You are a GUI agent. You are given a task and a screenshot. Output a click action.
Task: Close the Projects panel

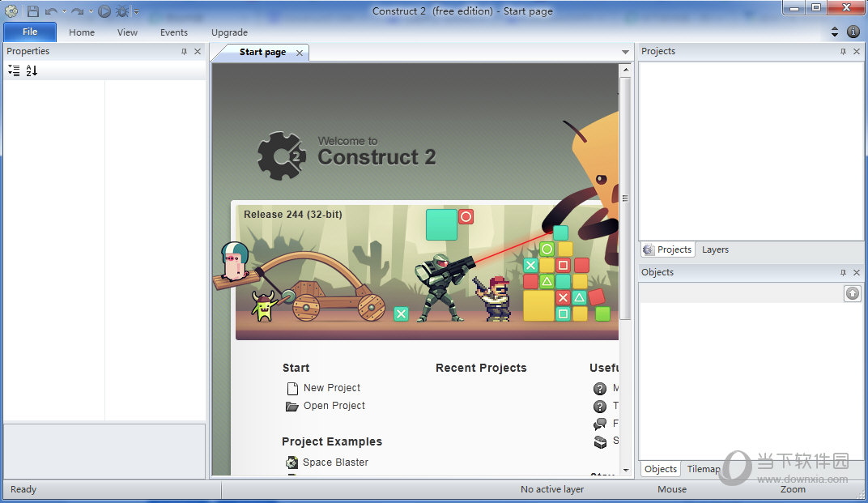click(x=857, y=52)
